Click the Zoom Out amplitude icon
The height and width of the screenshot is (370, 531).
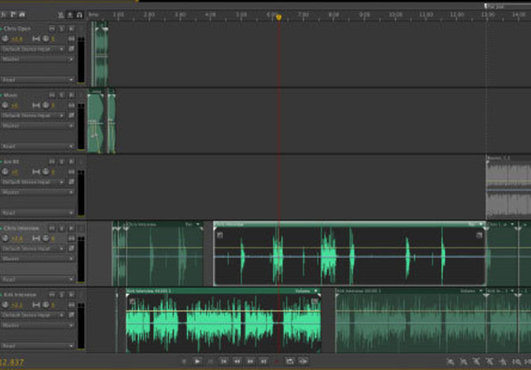pyautogui.click(x=464, y=362)
